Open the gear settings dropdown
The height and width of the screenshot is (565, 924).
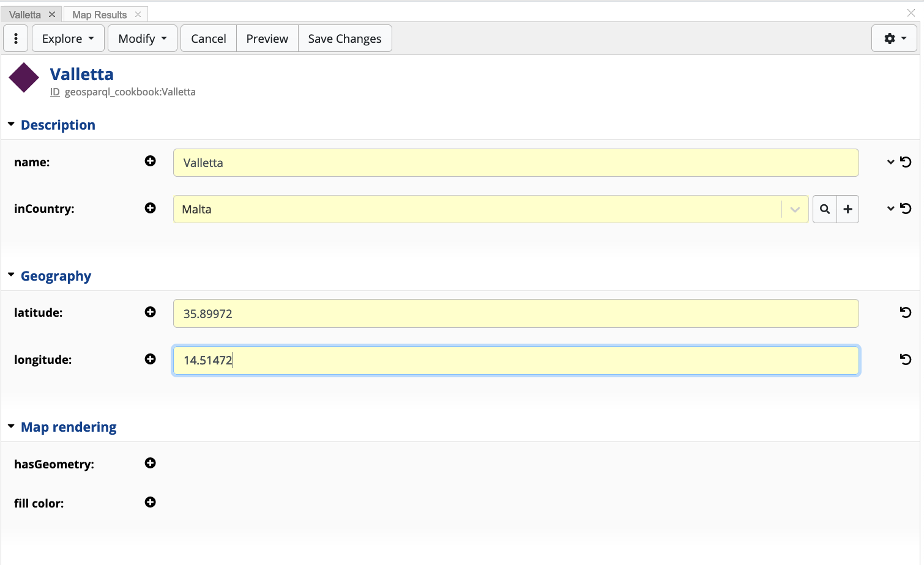pos(894,39)
